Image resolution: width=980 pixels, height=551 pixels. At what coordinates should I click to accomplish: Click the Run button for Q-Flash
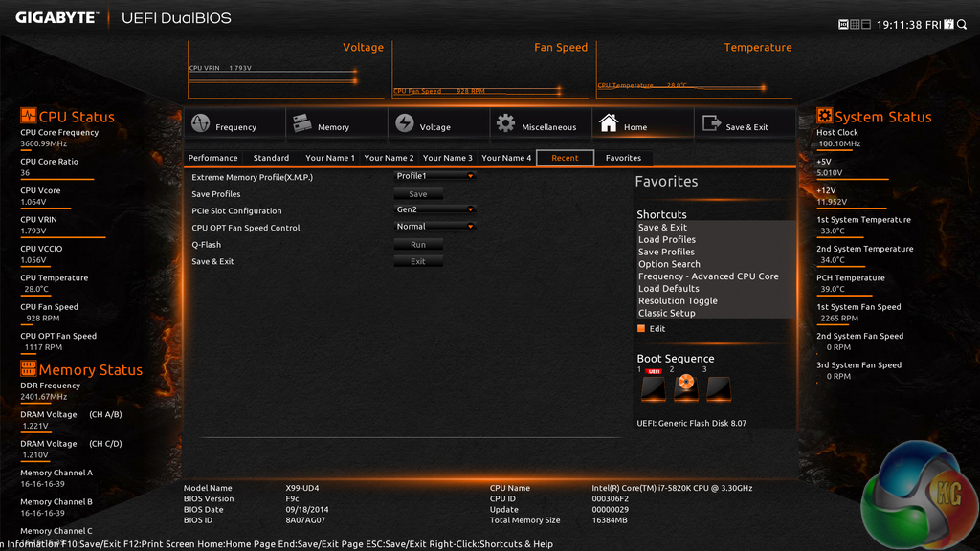click(x=418, y=245)
